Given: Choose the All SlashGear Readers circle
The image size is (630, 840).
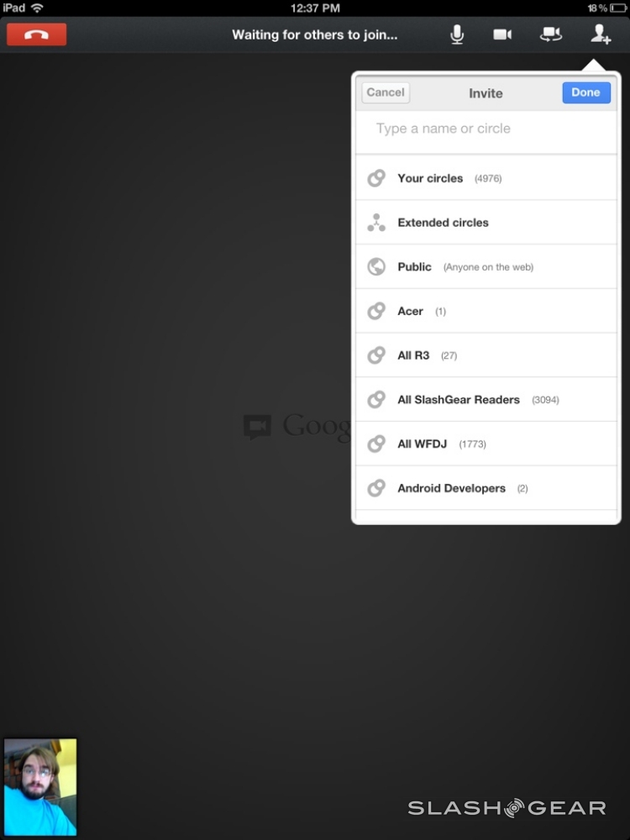Looking at the screenshot, I should pos(486,400).
